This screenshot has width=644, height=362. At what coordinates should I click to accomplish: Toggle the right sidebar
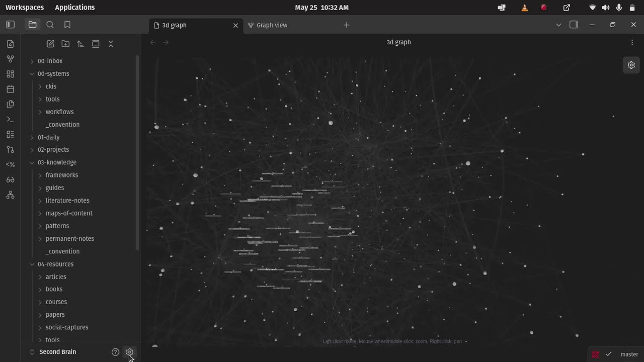tap(574, 25)
